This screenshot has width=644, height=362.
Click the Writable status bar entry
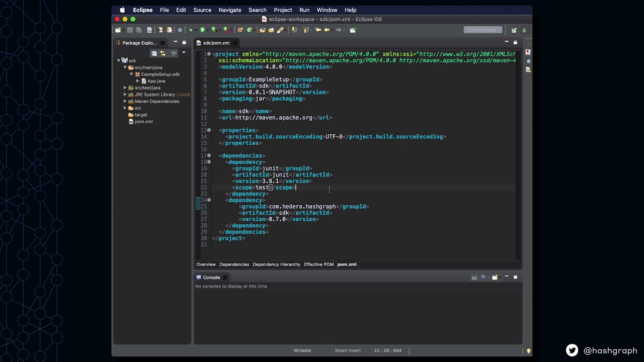(302, 350)
